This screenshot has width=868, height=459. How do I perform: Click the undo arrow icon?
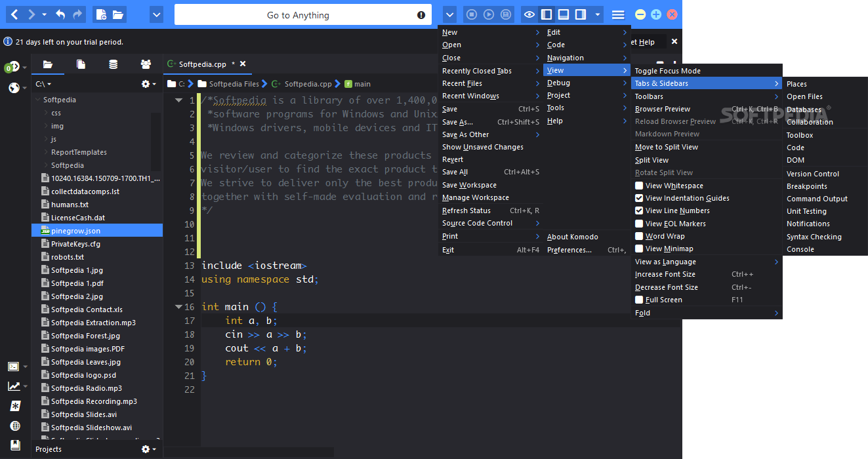60,14
